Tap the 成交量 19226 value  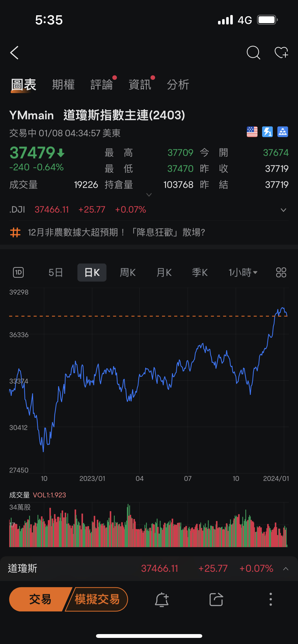click(86, 185)
